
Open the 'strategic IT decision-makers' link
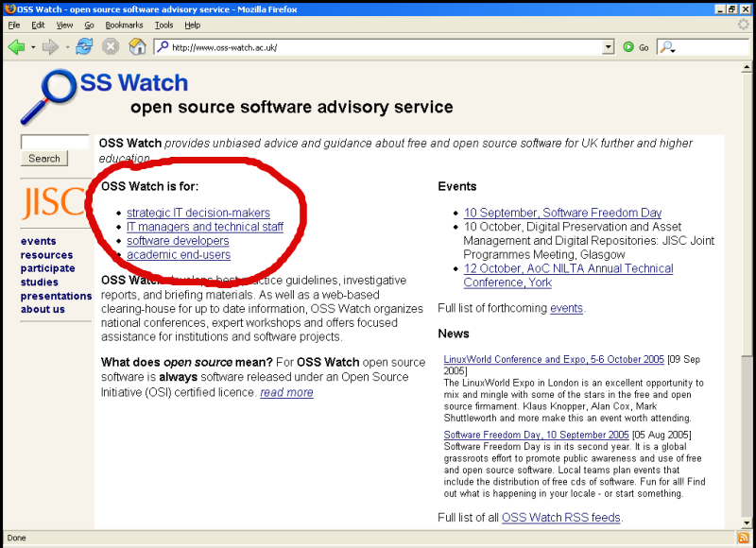click(x=198, y=213)
